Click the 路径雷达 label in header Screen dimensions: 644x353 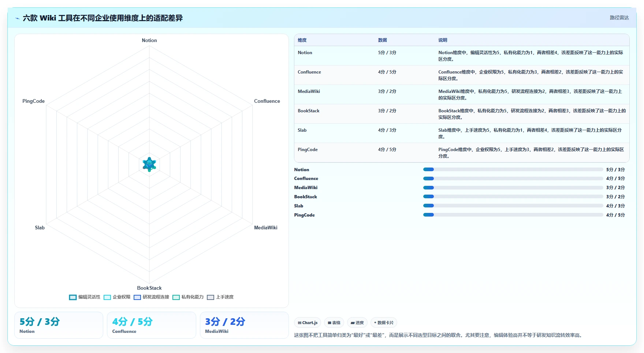click(x=619, y=18)
